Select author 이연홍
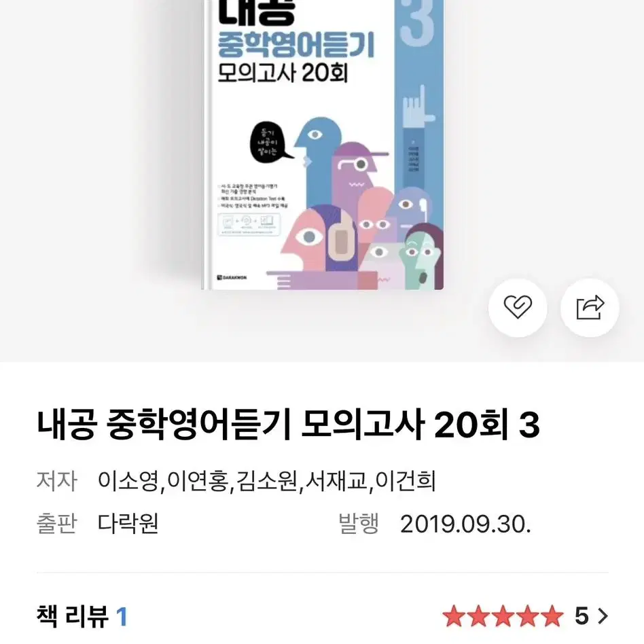Viewport: 644px width, 644px height. [198, 480]
